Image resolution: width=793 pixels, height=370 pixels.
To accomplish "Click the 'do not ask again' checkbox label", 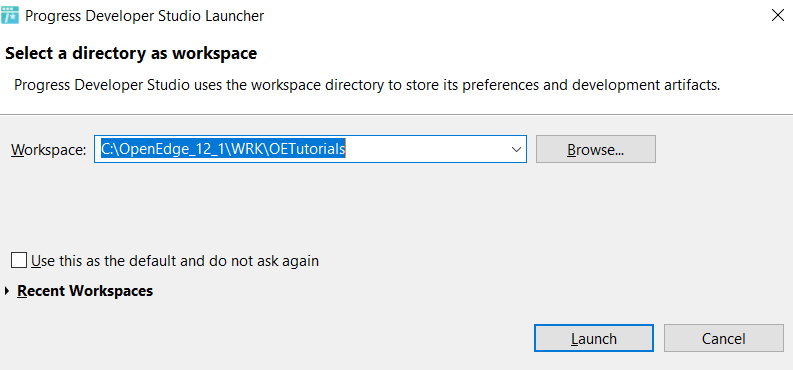I will (x=175, y=261).
